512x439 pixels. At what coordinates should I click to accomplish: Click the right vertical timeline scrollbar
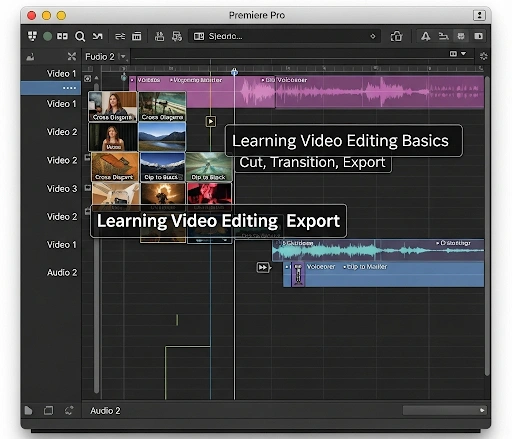pyautogui.click(x=487, y=226)
